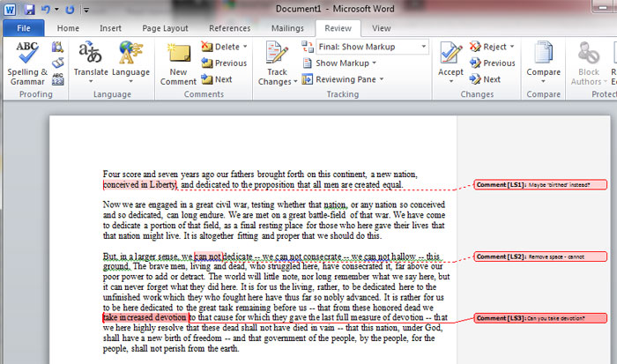Click Show Markup icon
Screen dimensions: 617x364
(x=308, y=63)
